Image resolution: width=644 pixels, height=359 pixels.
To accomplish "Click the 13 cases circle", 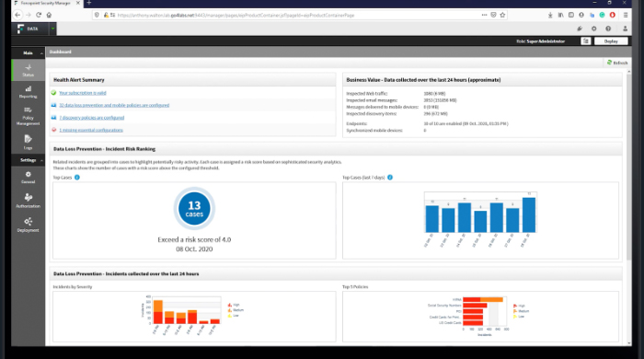I will pyautogui.click(x=194, y=208).
